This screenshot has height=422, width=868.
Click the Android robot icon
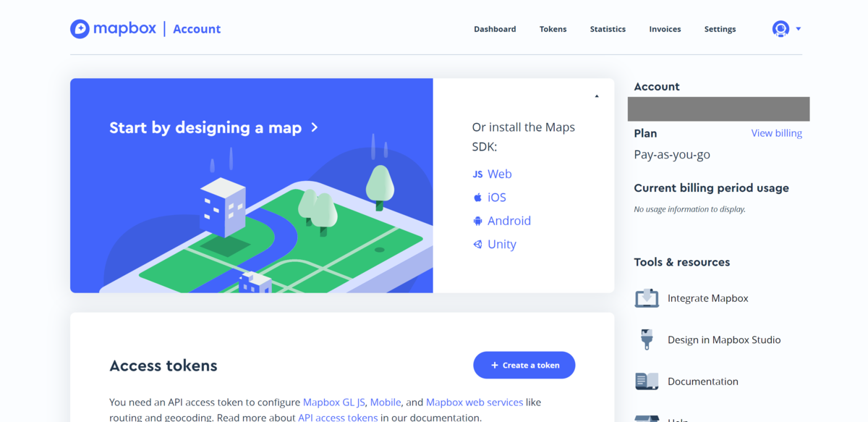477,221
